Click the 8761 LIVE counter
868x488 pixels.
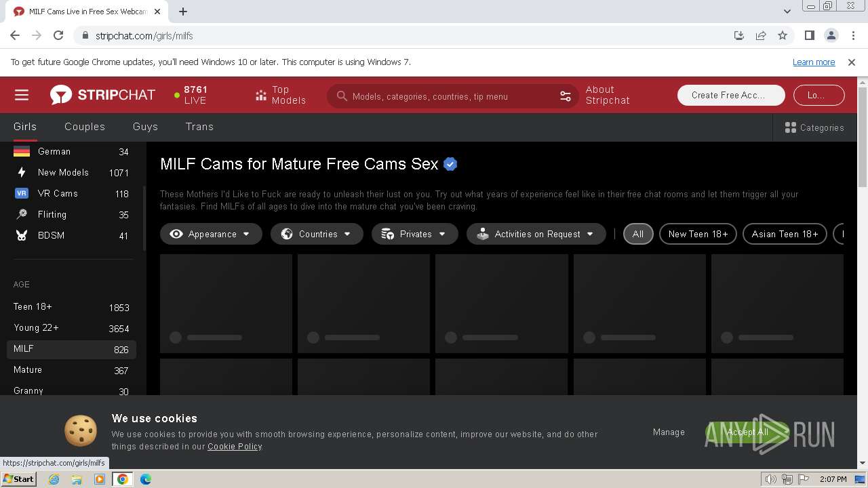pos(191,95)
